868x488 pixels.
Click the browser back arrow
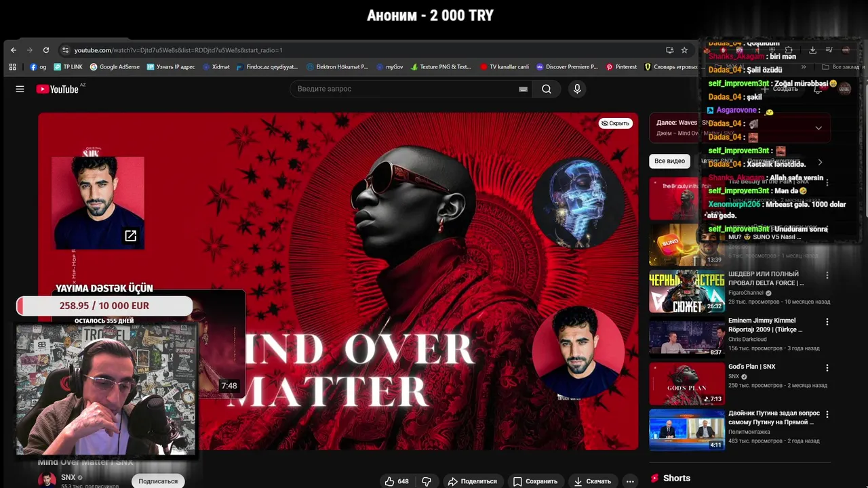(14, 50)
